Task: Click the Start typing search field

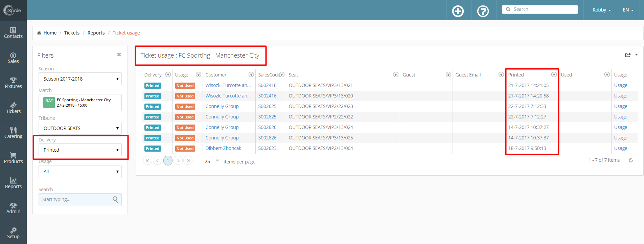Action: (80, 200)
